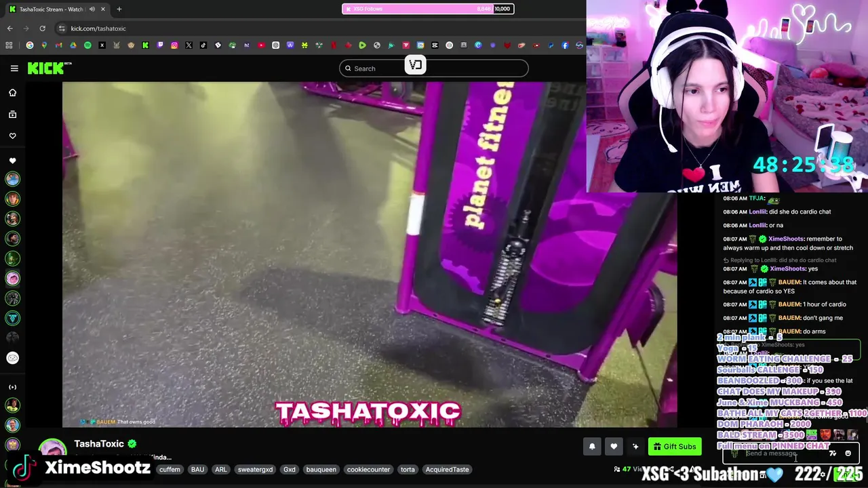Click the stream video player
The width and height of the screenshot is (868, 488).
tap(370, 255)
